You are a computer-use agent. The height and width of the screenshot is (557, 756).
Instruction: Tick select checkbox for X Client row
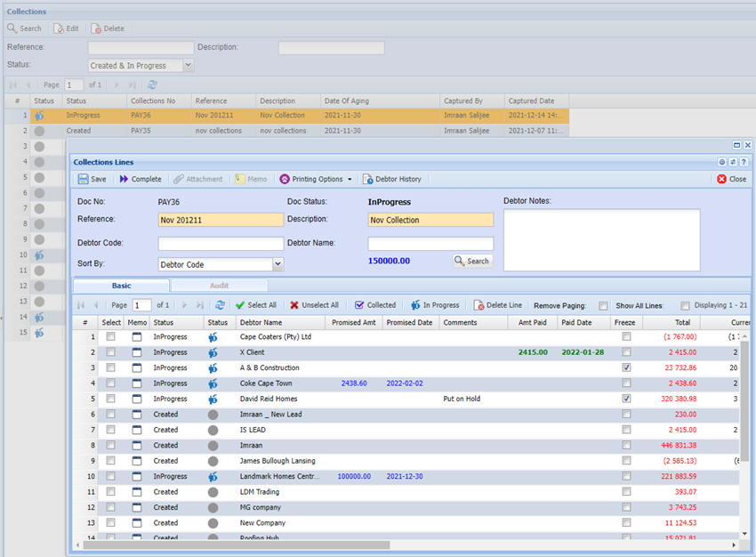tap(110, 352)
